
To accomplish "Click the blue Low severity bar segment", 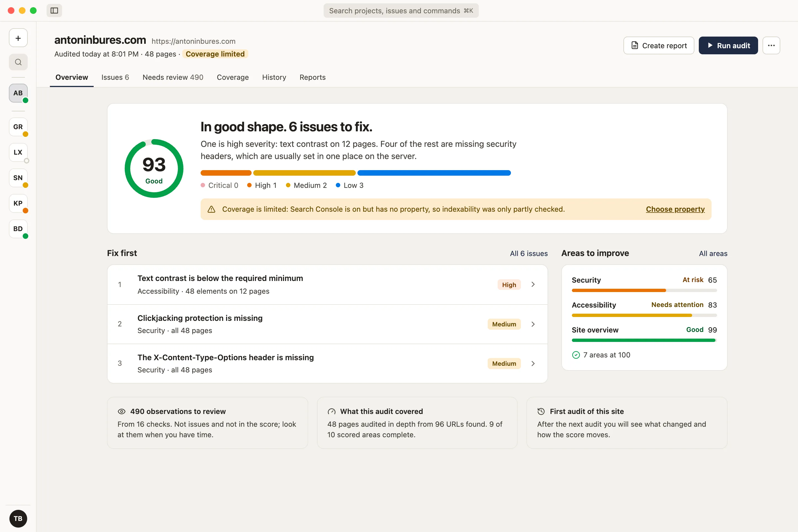I will pos(434,173).
